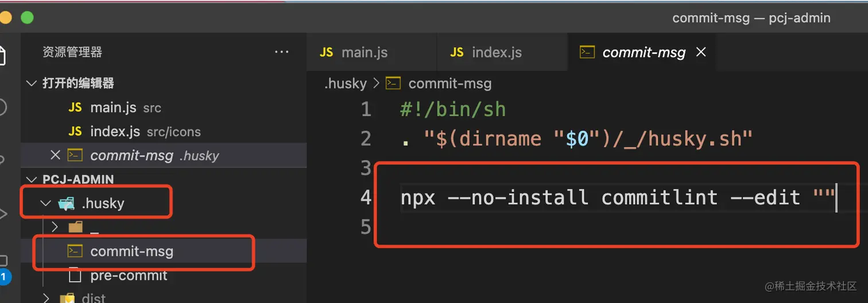Collapse the .husky folder chevron

[x=45, y=203]
